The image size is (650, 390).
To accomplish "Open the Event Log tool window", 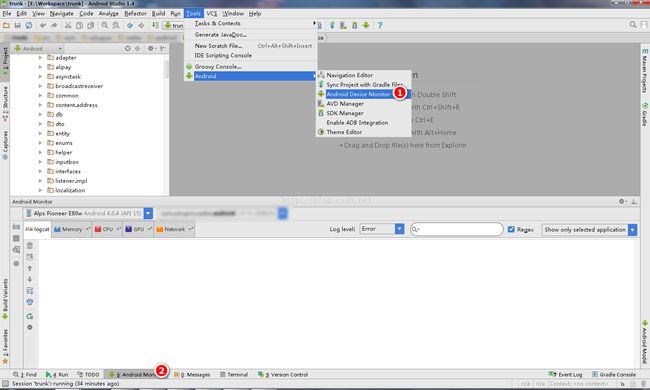I will click(x=565, y=375).
